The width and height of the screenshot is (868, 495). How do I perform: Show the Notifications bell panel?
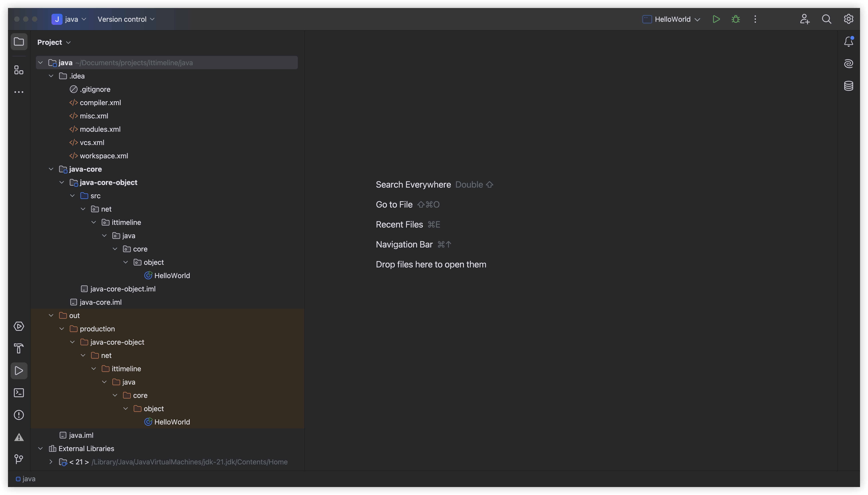coord(848,41)
